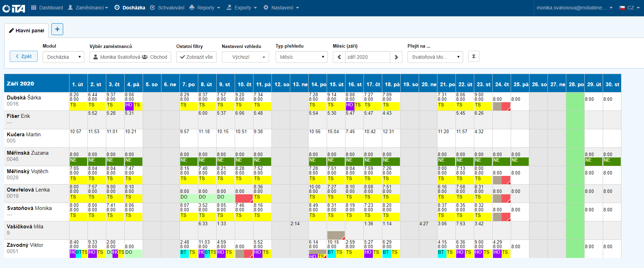Open the Modul Docházka dropdown
This screenshot has height=268, width=644.
pos(64,57)
